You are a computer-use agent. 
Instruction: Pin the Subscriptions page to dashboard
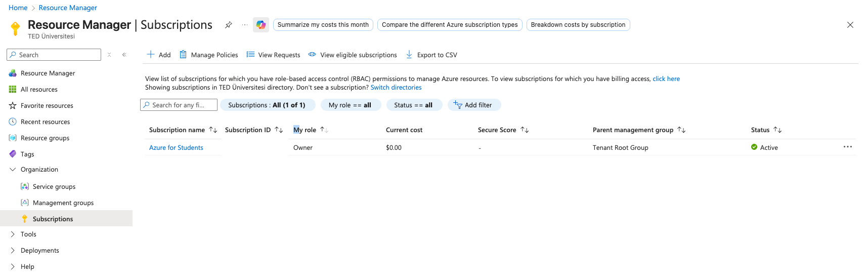229,25
